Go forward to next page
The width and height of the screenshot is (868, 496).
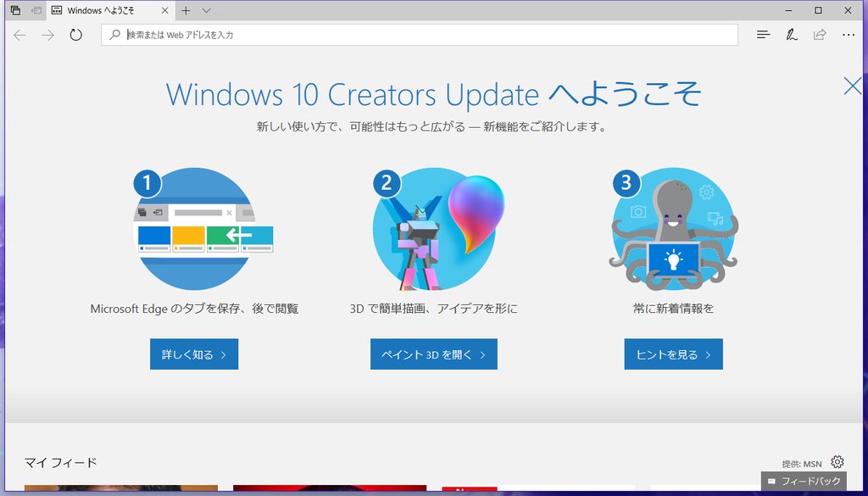[48, 35]
